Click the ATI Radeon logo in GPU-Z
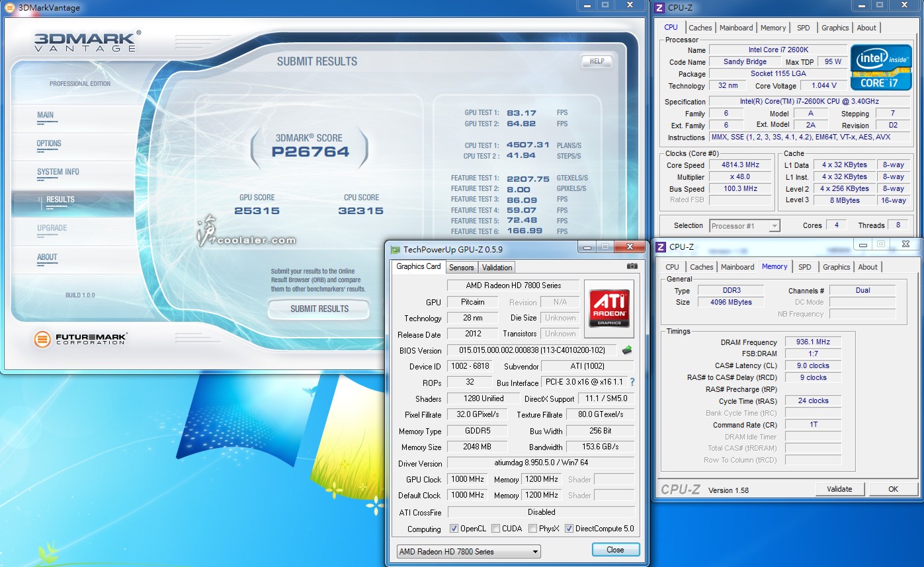924x567 pixels. (x=609, y=308)
